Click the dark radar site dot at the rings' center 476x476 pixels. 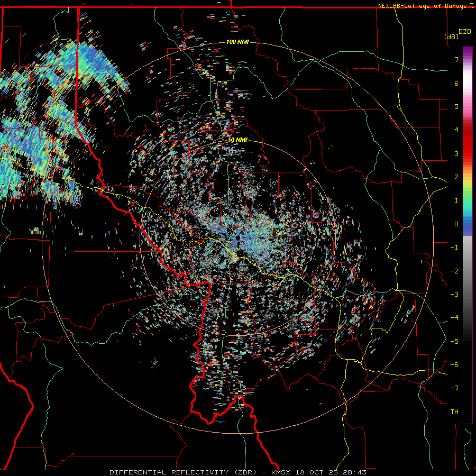(237, 237)
